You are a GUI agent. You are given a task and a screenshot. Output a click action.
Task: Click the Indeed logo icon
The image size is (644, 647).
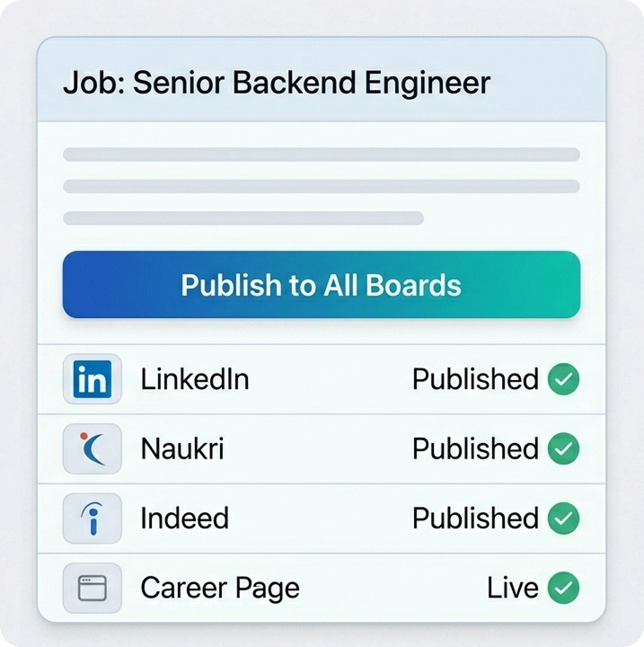coord(93,518)
